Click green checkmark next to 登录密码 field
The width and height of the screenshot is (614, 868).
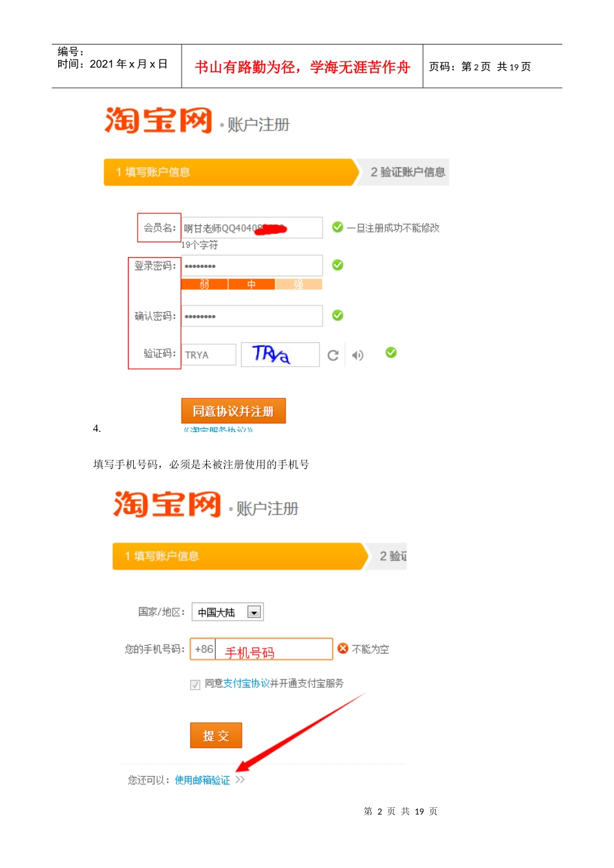tap(337, 265)
